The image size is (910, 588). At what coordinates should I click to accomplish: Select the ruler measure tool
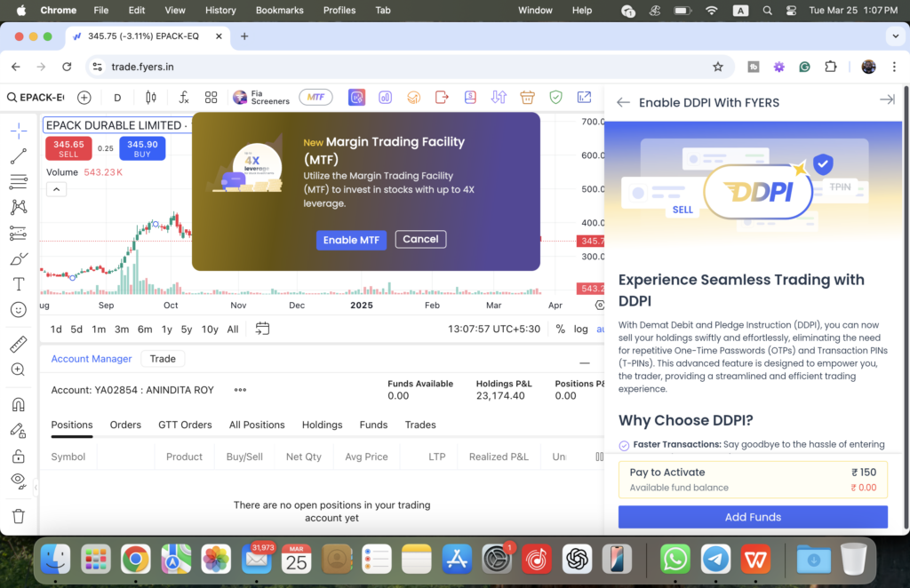click(x=19, y=344)
